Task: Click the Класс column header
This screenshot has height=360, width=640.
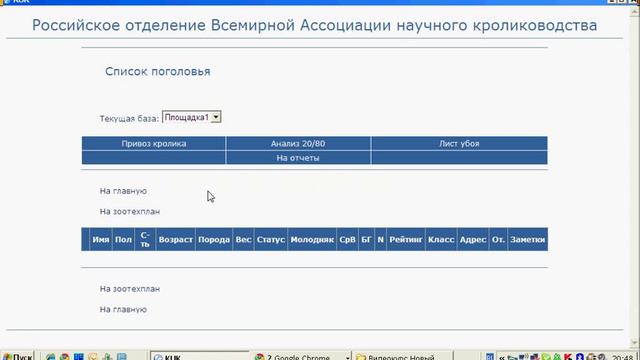Action: [441, 240]
